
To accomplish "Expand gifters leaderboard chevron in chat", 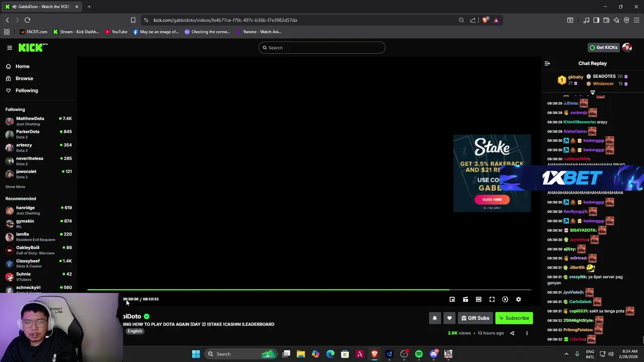I will click(593, 93).
